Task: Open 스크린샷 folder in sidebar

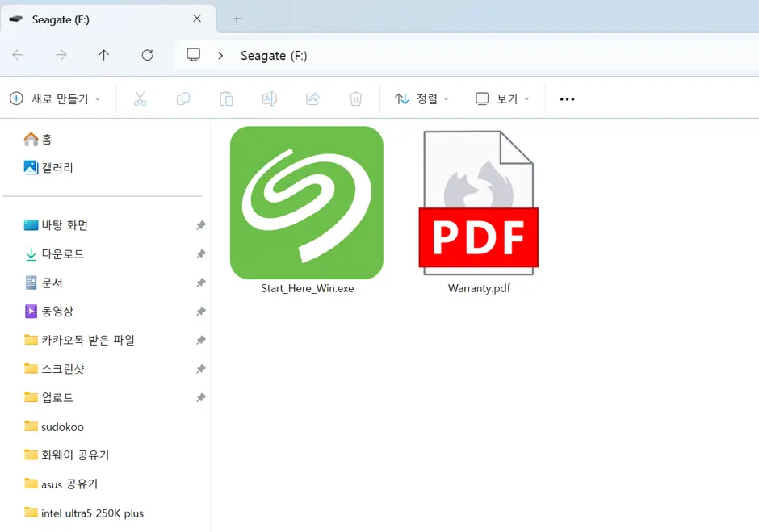Action: 54,369
